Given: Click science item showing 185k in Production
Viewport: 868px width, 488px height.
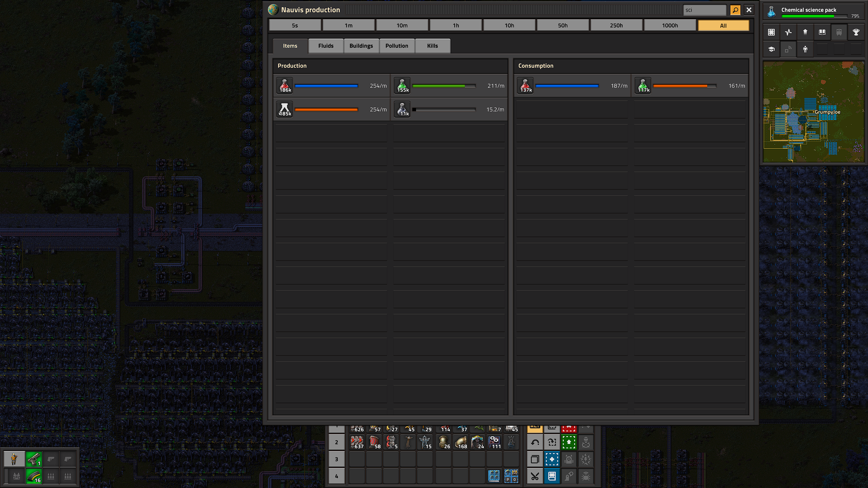Looking at the screenshot, I should point(285,109).
